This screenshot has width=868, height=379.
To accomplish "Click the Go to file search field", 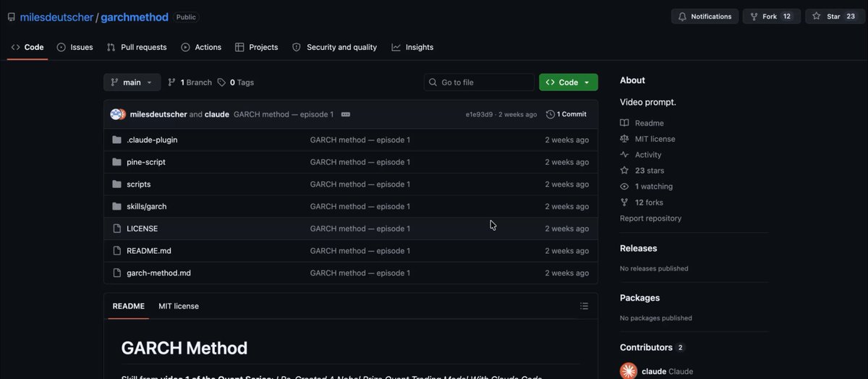I will (x=478, y=82).
